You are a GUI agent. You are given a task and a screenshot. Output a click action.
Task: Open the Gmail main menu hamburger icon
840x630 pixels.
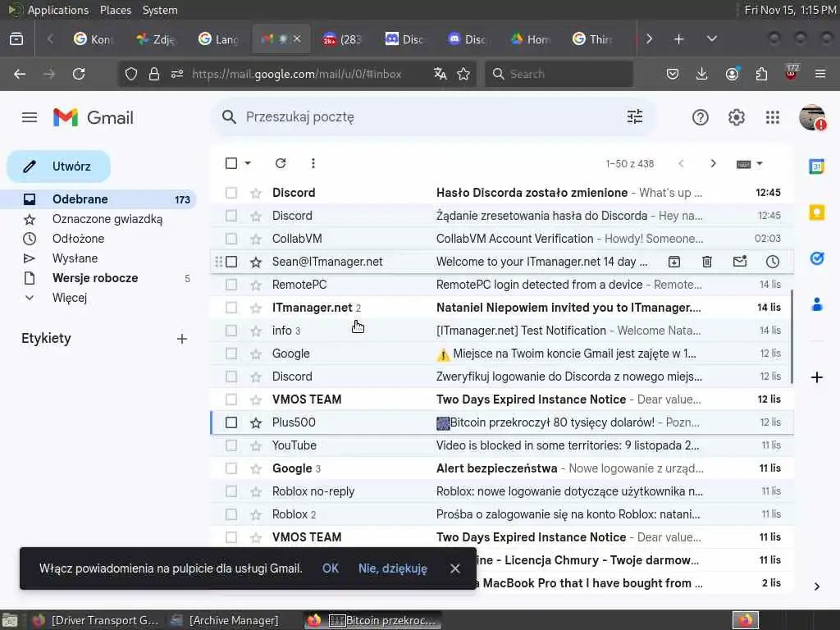tap(30, 117)
